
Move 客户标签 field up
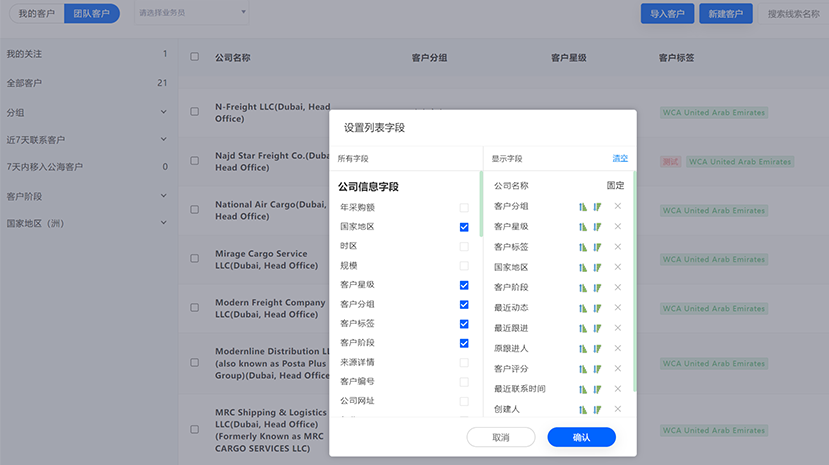[x=583, y=247]
